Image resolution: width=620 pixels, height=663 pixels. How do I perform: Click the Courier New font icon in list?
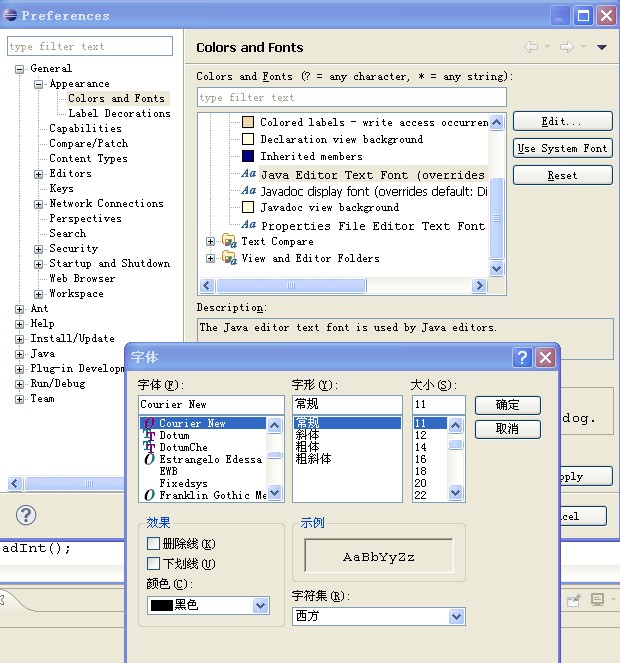[x=149, y=423]
